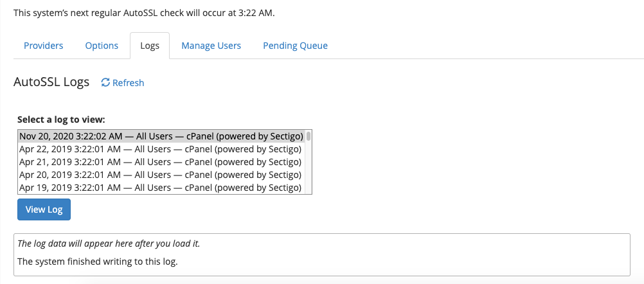Click the log list scrollbar thumb
The width and height of the screenshot is (644, 284).
click(309, 136)
